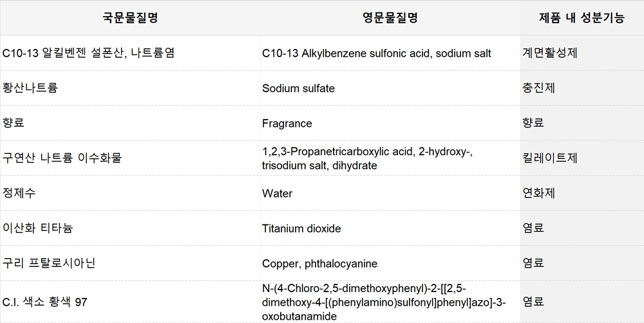Click the 충진제 function cell
This screenshot has height=323, width=644.
click(582, 88)
